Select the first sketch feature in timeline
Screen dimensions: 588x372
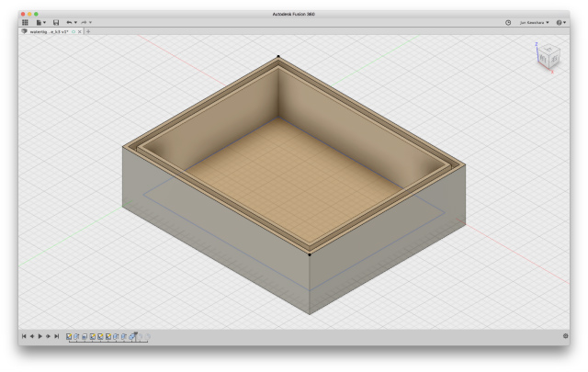(x=69, y=337)
